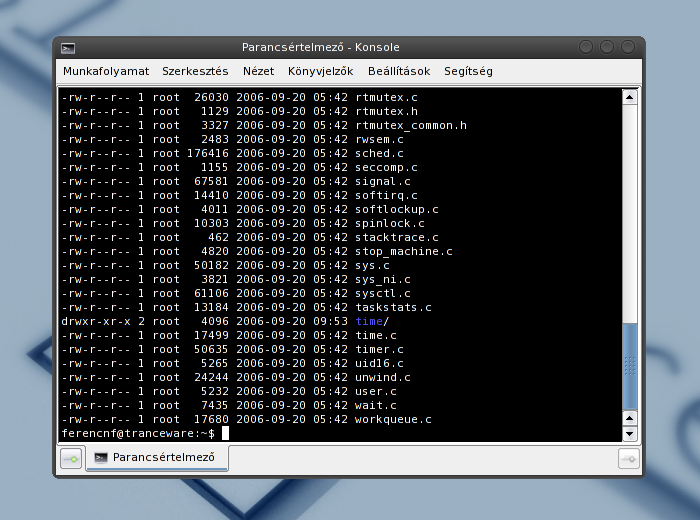The height and width of the screenshot is (520, 700).
Task: Click the file name rtmutex.c
Action: [386, 97]
